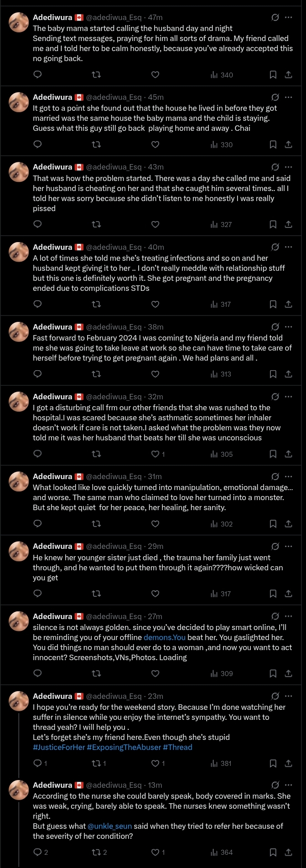Open Adediwura's avatar on the 29m tweet

pos(19,551)
